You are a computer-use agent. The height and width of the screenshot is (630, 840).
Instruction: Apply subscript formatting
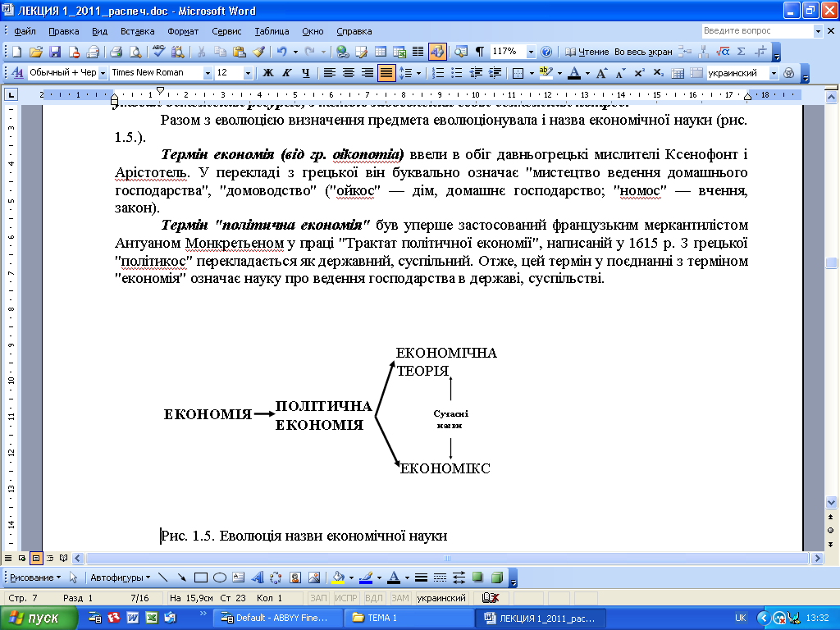pyautogui.click(x=659, y=73)
